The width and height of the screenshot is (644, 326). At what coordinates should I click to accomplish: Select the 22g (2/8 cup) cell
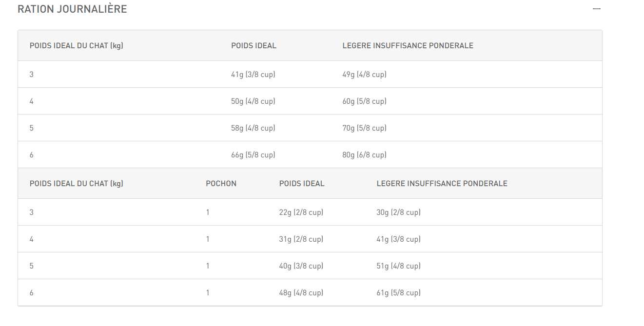tap(301, 212)
